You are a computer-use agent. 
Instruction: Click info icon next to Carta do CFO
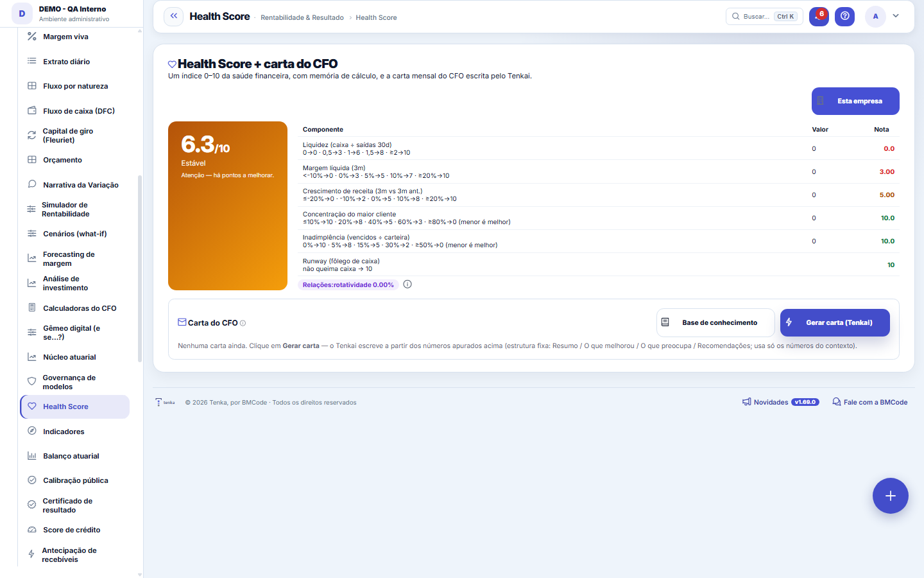coord(243,323)
